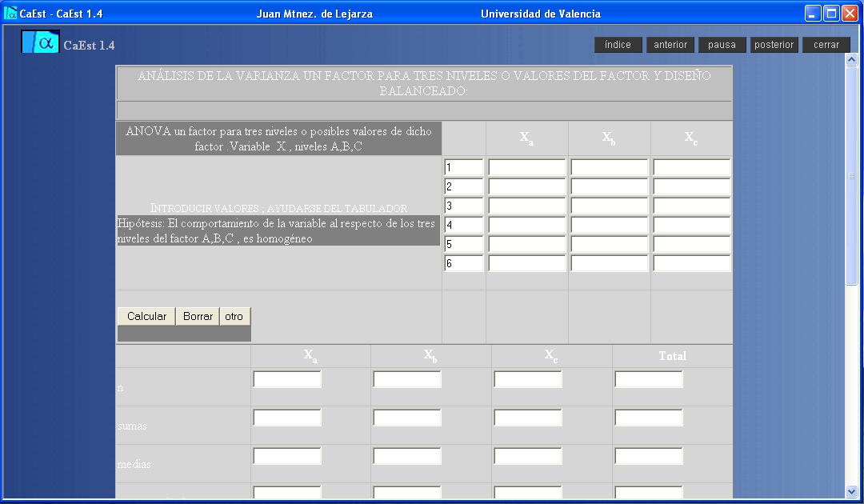Click the CaEst alpha logo icon
Screen dimensions: 864x504
40,42
